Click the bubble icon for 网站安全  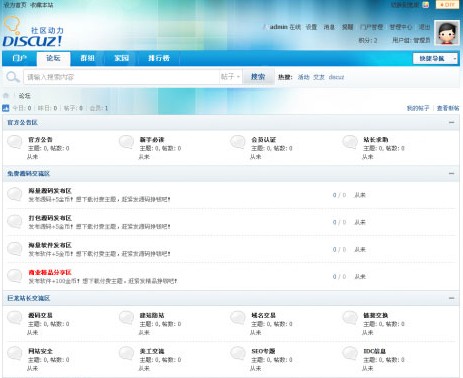pos(15,353)
